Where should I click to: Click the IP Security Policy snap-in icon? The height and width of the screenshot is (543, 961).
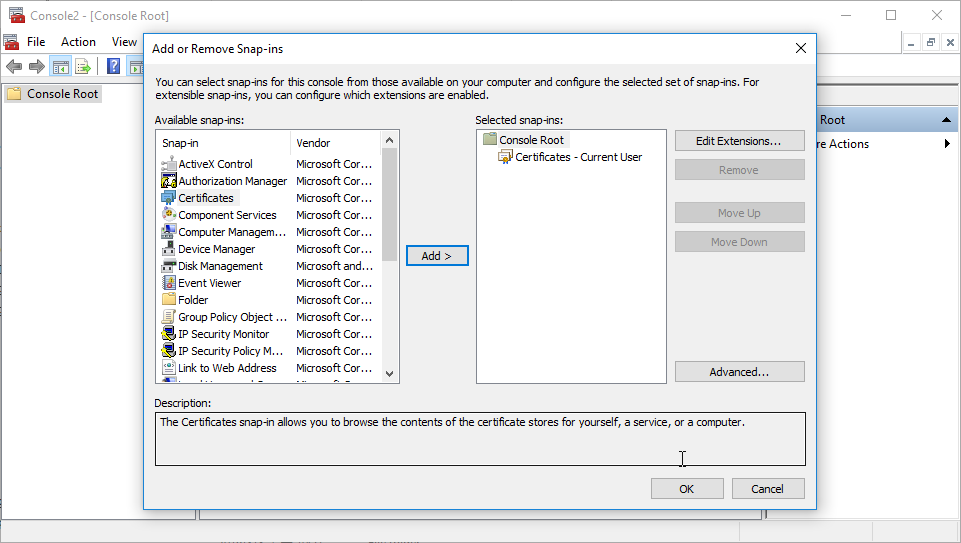click(x=169, y=351)
